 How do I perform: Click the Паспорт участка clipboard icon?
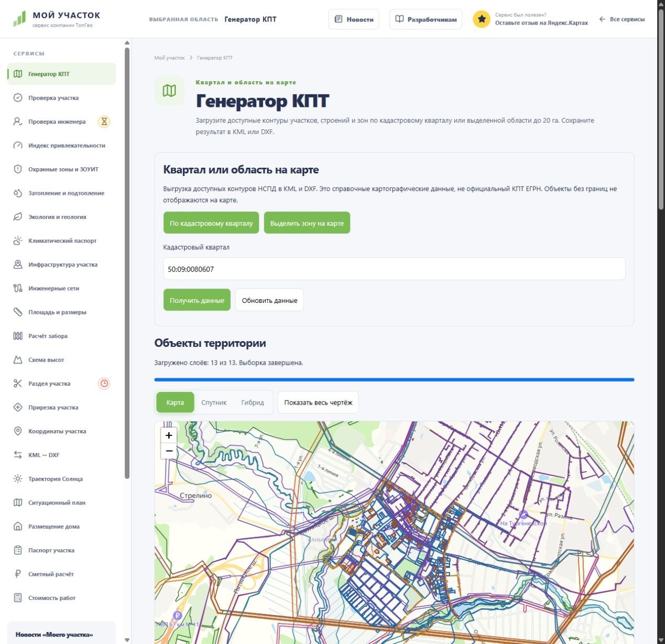[x=18, y=550]
